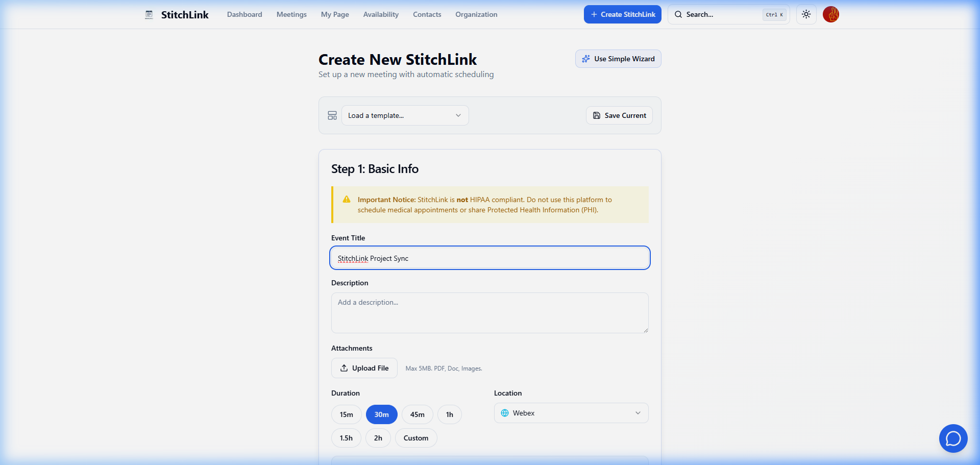Click the Max 5MB file hint text
This screenshot has width=980, height=465.
tap(444, 369)
